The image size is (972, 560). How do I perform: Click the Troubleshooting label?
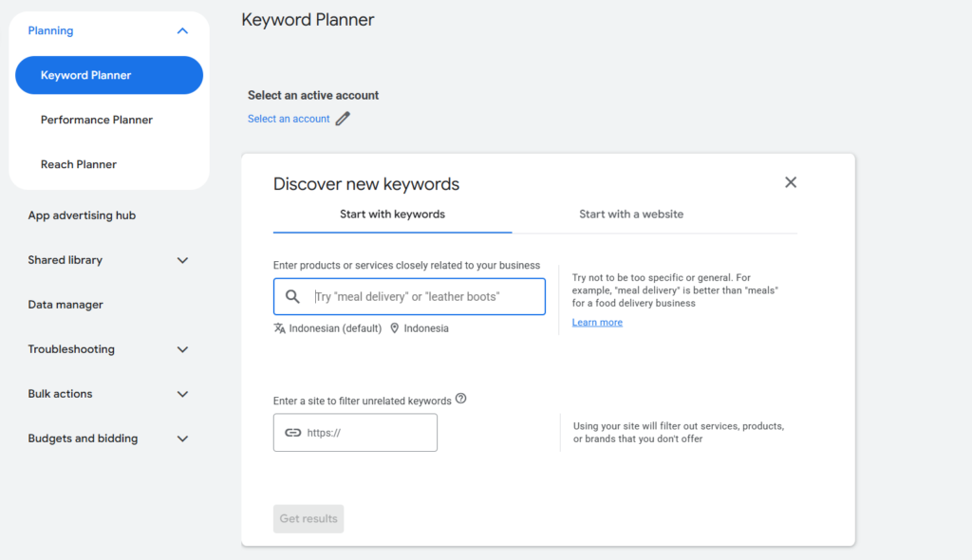pyautogui.click(x=71, y=349)
